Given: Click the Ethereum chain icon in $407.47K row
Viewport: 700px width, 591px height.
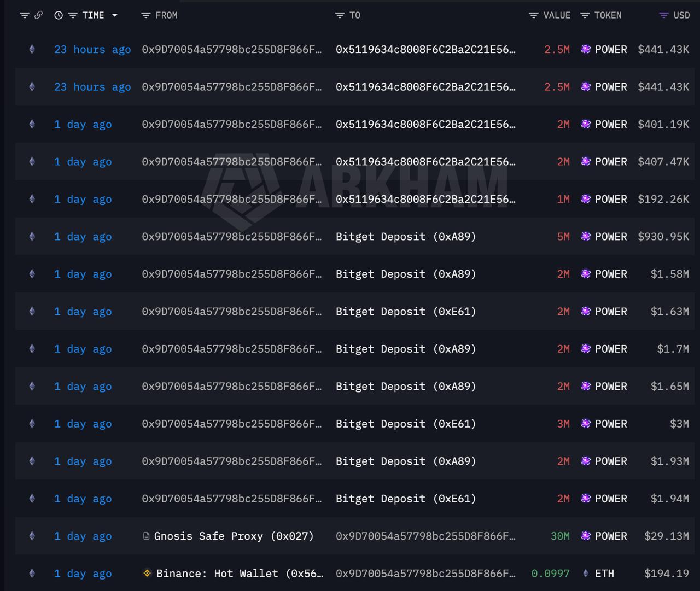Looking at the screenshot, I should [x=32, y=162].
